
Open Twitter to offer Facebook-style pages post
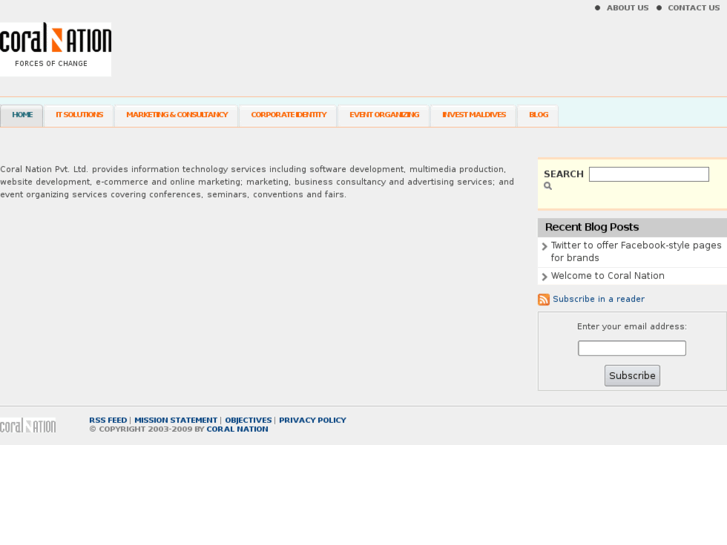click(x=636, y=251)
